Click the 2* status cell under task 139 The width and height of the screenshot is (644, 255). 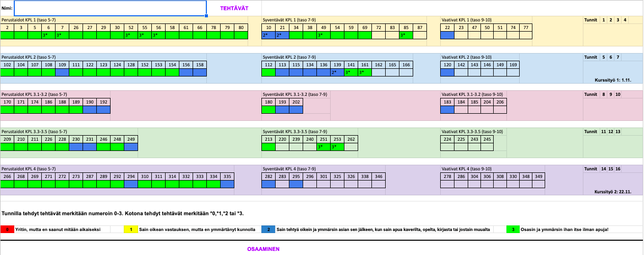point(337,73)
